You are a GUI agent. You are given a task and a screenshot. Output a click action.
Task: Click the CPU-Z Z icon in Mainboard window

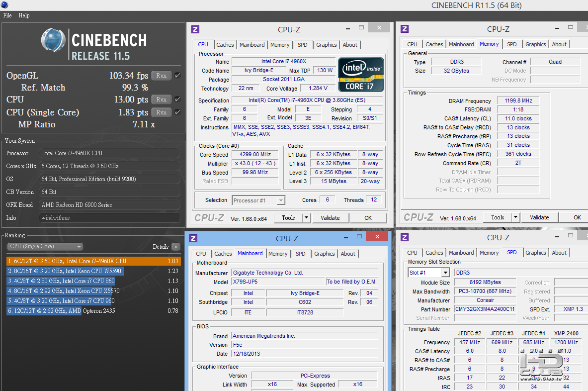tap(193, 238)
